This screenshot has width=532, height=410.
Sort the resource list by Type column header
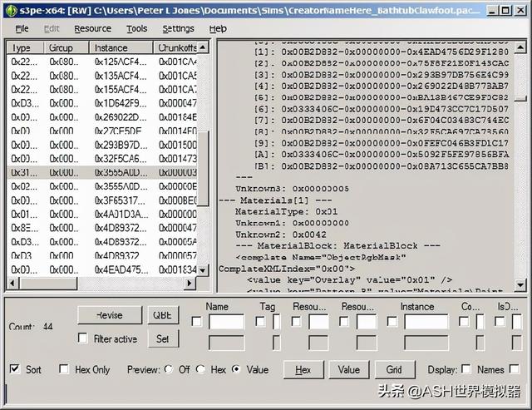click(25, 48)
